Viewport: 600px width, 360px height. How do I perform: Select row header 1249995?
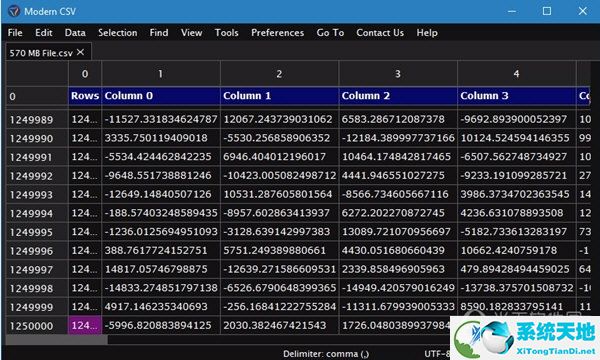[x=37, y=232]
